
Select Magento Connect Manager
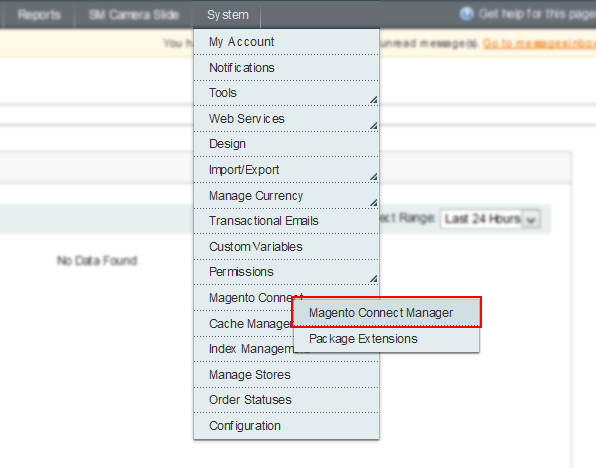pyautogui.click(x=387, y=313)
